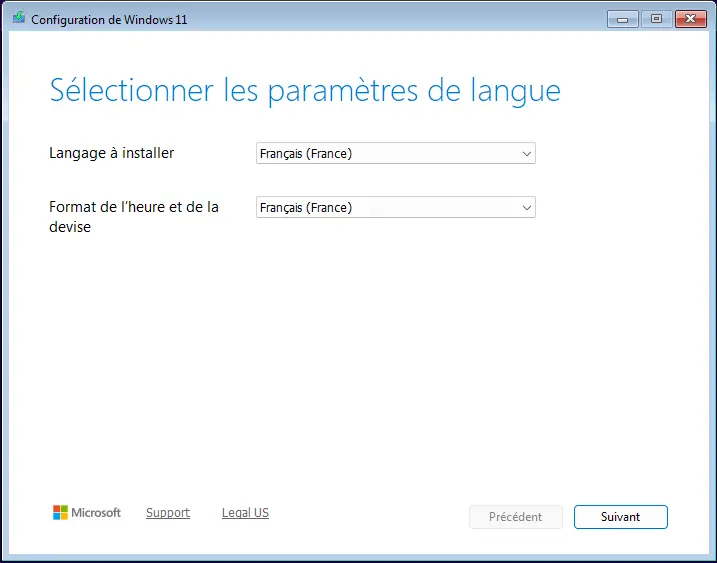Click the 'Sélectionner les paramètres de langue' heading
Viewport: 717px width, 563px height.
pos(304,91)
